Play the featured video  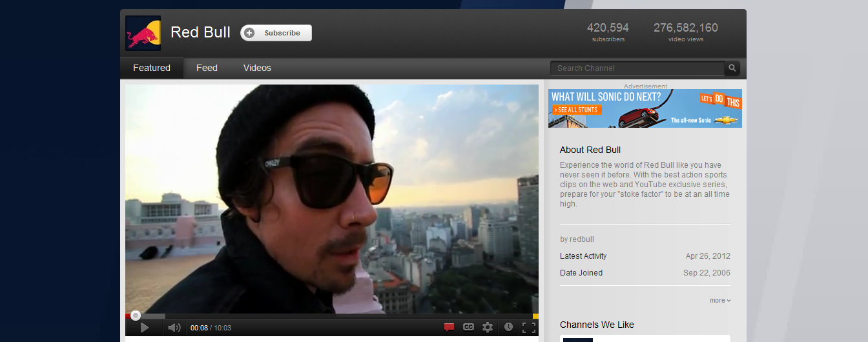click(145, 328)
